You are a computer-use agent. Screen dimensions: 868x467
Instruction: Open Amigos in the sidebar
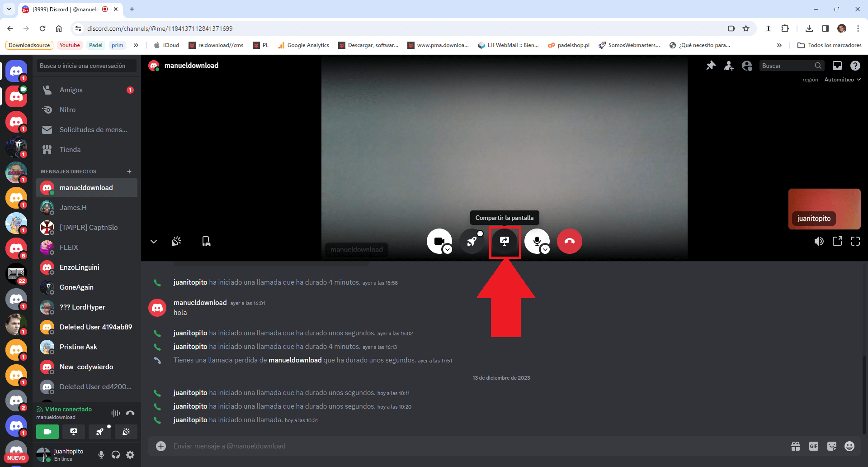pos(87,90)
